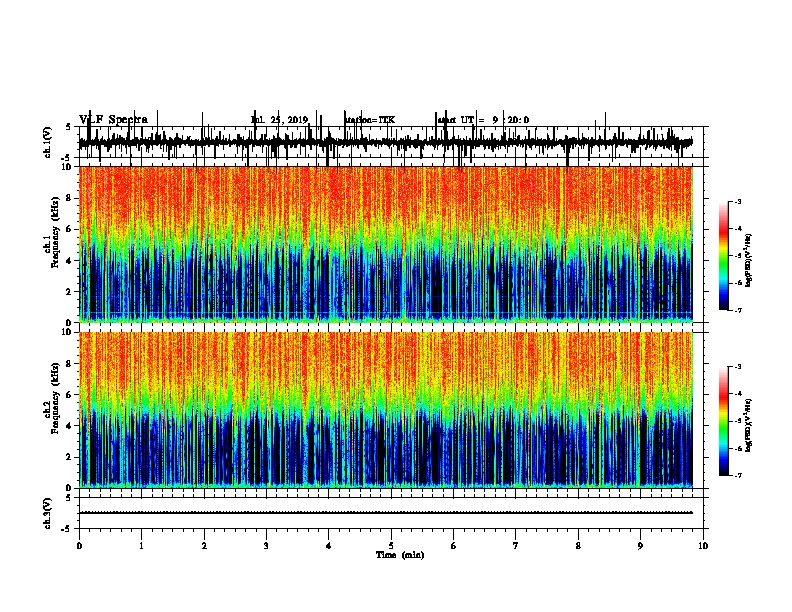
Task: Click inside the ch.1 spectrogram panel
Action: [386, 244]
